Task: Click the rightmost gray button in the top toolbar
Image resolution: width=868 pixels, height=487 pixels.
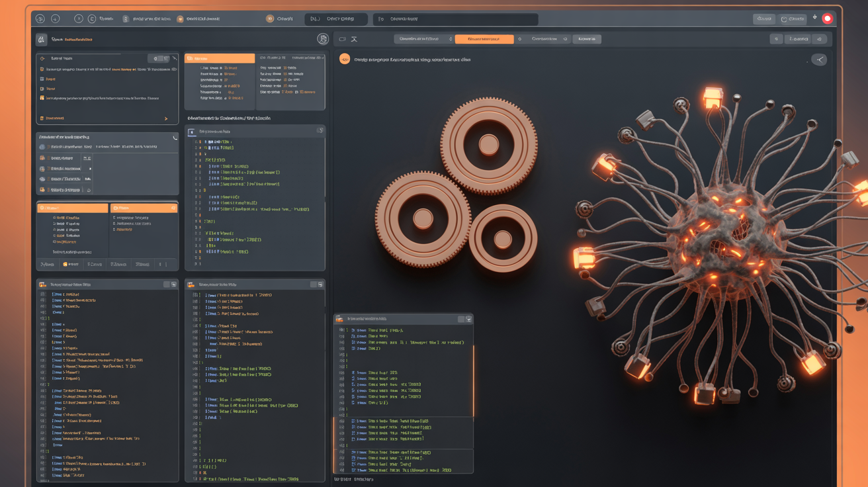Action: coord(792,19)
